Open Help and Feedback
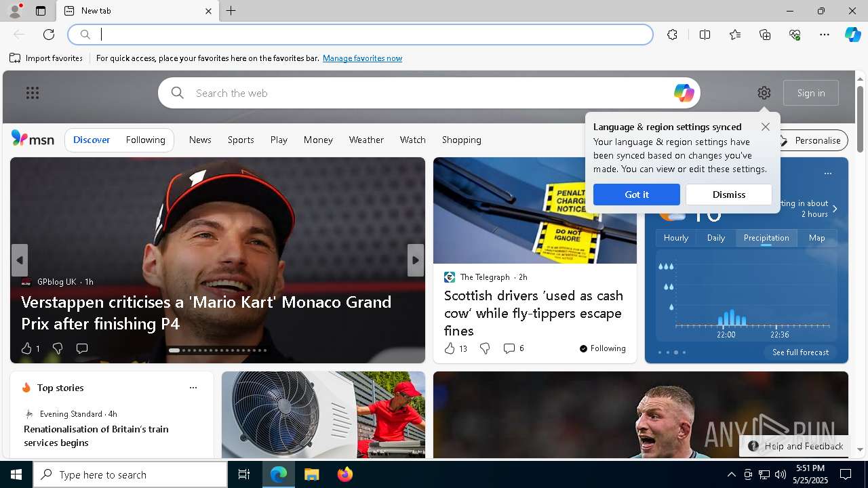Viewport: 868px width, 488px height. [796, 446]
